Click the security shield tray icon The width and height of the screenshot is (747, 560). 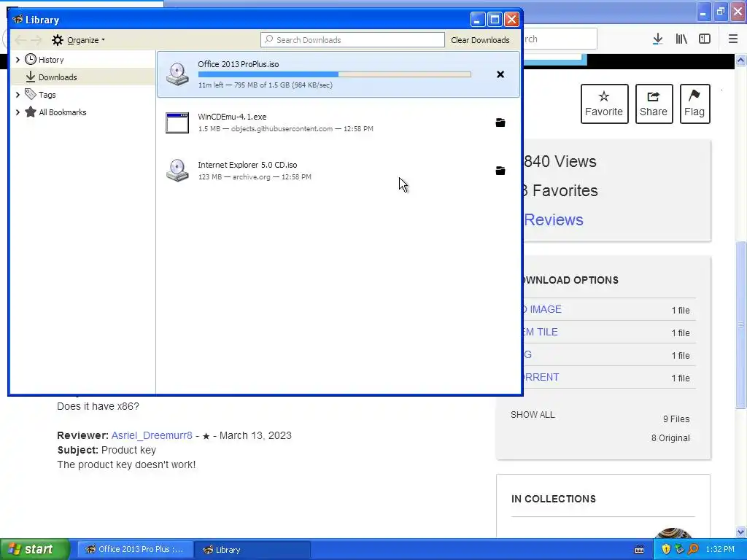(666, 549)
